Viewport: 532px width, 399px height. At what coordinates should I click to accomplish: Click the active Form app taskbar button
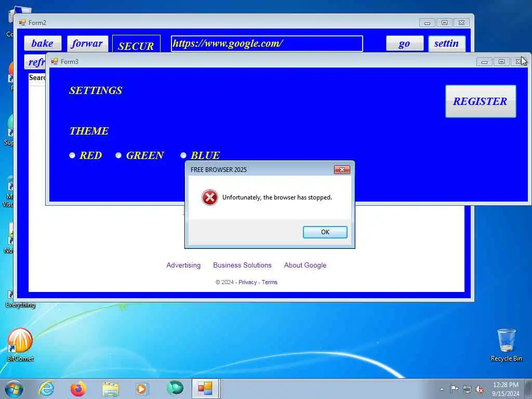pos(205,389)
